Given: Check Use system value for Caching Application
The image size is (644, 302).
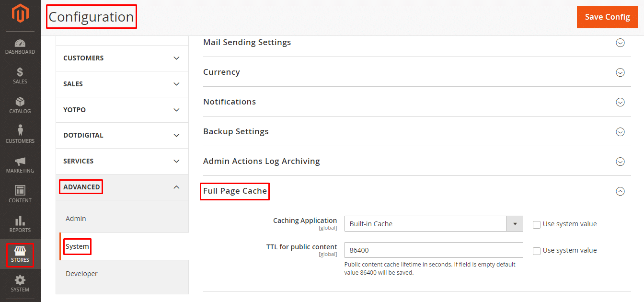Looking at the screenshot, I should [x=537, y=224].
